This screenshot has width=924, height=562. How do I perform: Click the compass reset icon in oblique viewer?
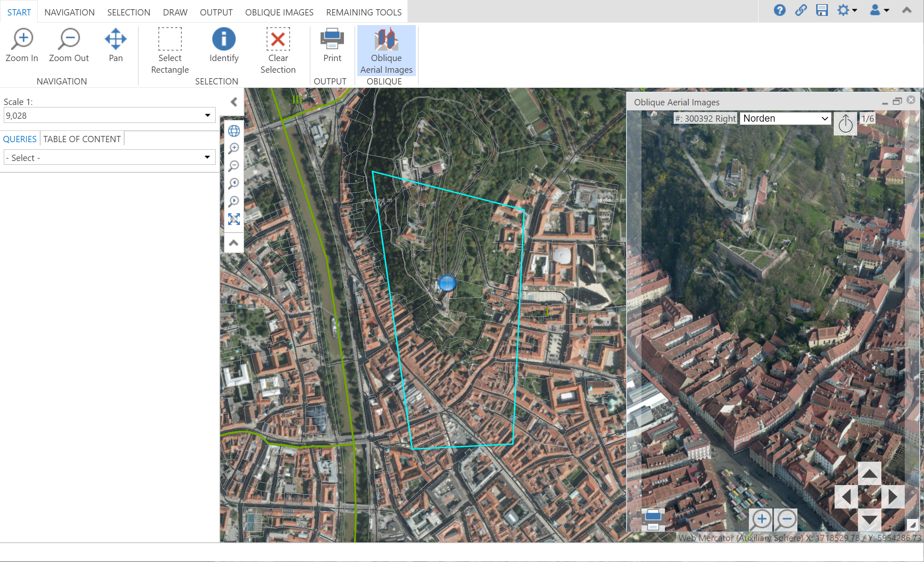845,123
